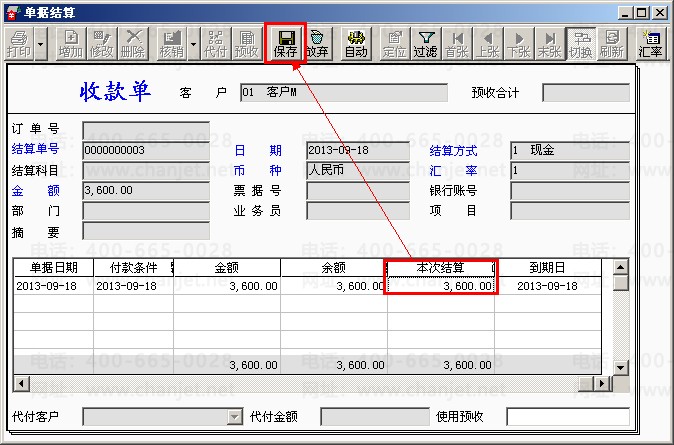Click the 修改 modify toolbar icon
674x445 pixels.
pyautogui.click(x=101, y=44)
